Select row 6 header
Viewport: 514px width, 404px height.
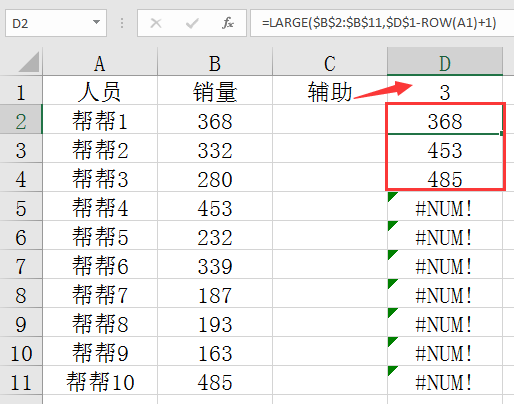(21, 235)
